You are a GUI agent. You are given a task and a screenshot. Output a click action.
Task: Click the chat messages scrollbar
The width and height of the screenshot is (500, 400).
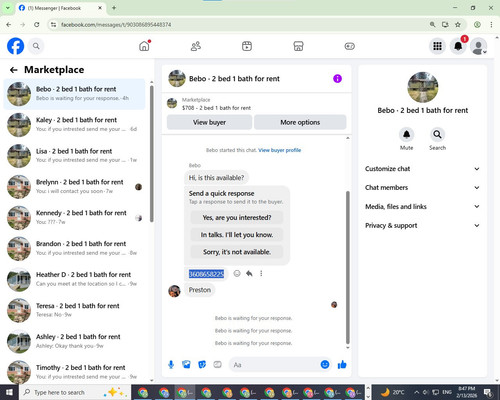coord(348,267)
